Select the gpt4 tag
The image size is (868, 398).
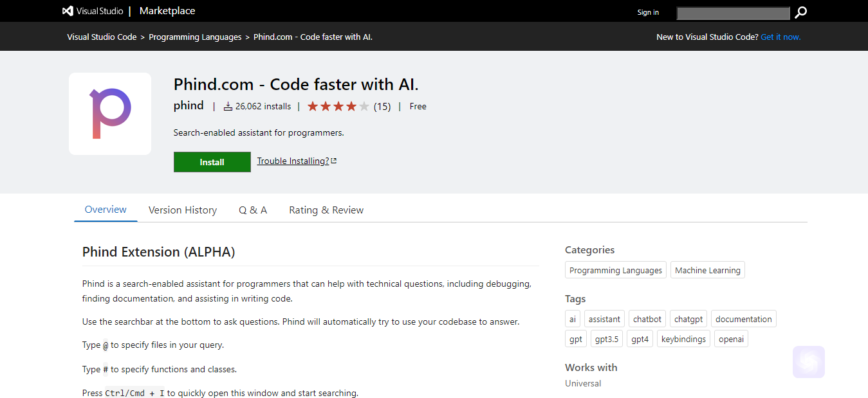pos(640,339)
